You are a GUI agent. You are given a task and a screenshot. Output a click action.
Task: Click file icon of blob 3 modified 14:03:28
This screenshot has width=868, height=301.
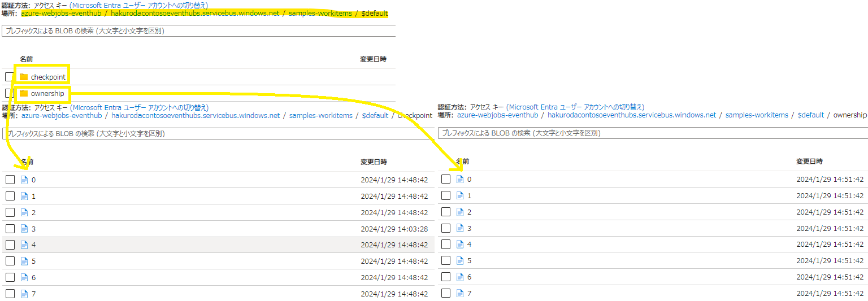(x=24, y=229)
